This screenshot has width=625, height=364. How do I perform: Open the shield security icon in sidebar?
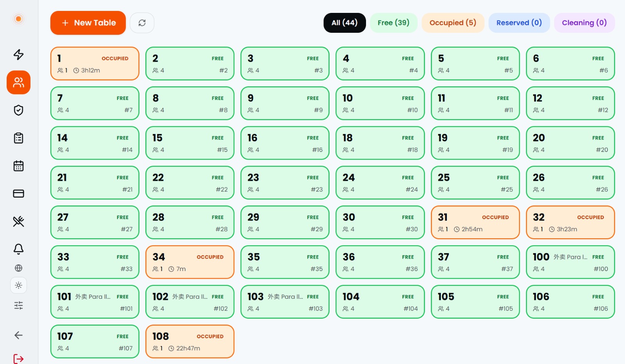[18, 110]
